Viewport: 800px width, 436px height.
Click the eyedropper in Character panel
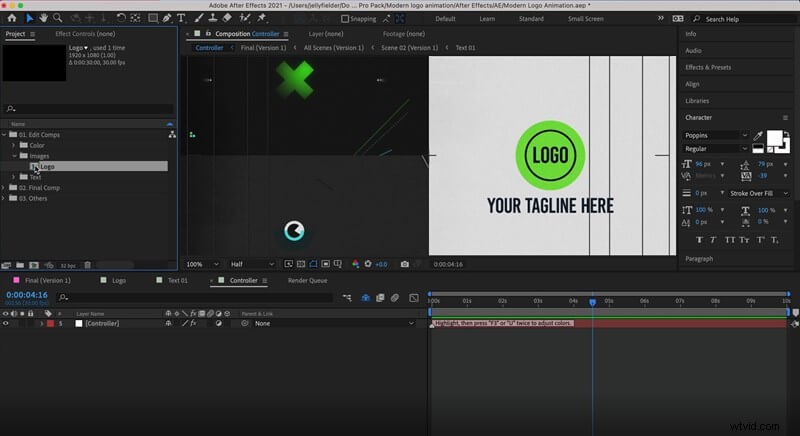[758, 135]
